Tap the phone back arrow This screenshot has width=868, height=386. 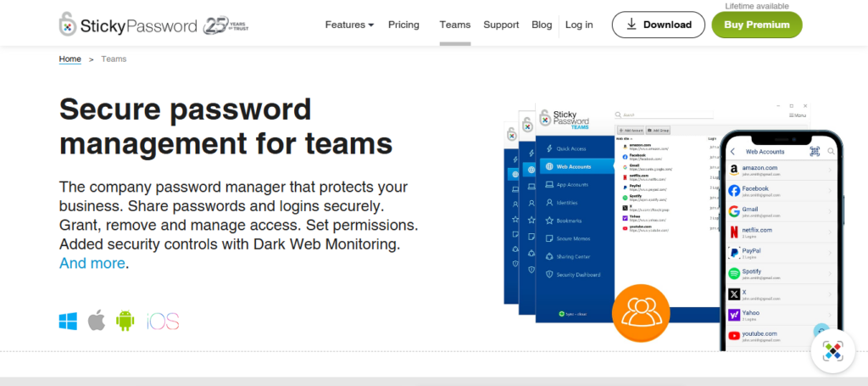pos(733,151)
